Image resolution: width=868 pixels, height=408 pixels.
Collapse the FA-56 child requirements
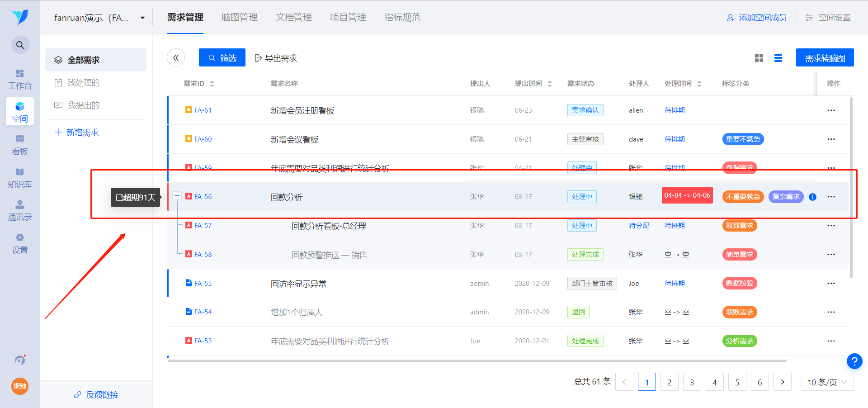[177, 196]
